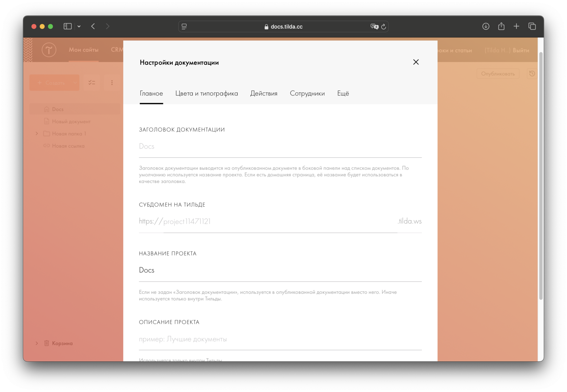Open the version history icon
The height and width of the screenshot is (392, 567).
532,74
